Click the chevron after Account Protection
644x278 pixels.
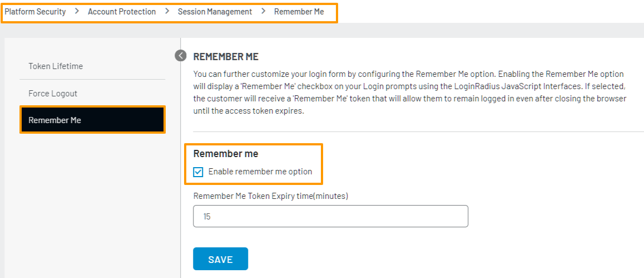(x=167, y=11)
